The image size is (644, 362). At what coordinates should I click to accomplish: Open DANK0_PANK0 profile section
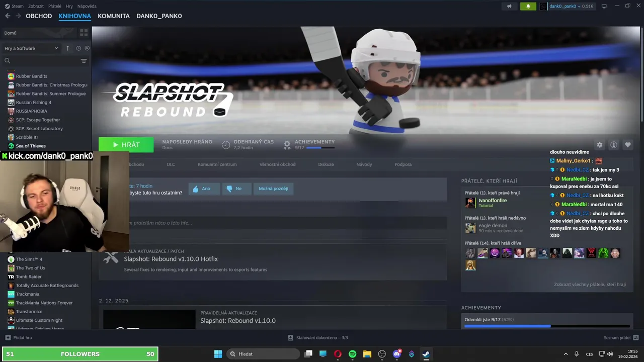click(159, 16)
